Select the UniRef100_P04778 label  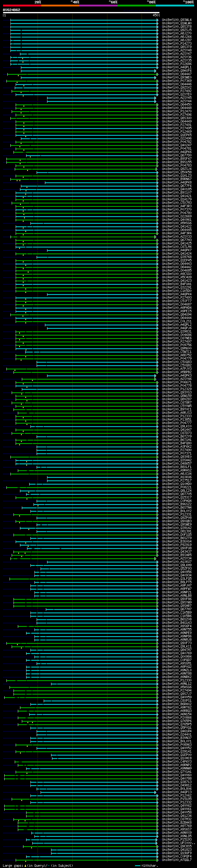click(176, 386)
